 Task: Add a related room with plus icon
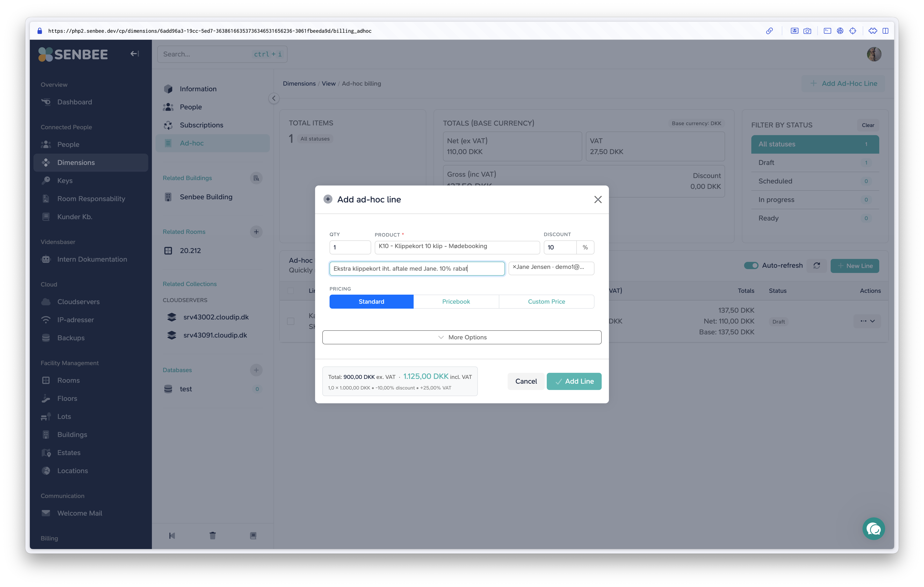click(256, 232)
